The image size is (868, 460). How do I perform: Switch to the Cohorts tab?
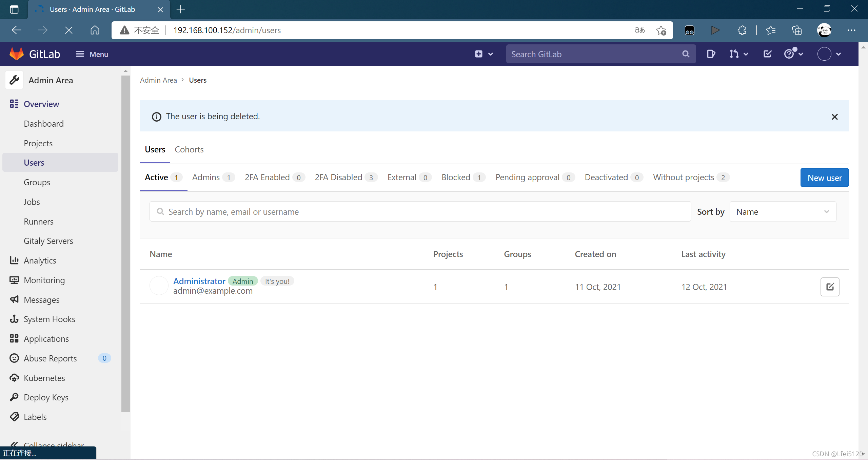(x=189, y=149)
